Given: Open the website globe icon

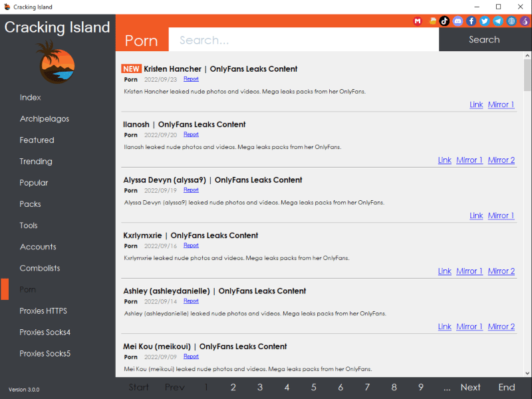Looking at the screenshot, I should tap(511, 21).
